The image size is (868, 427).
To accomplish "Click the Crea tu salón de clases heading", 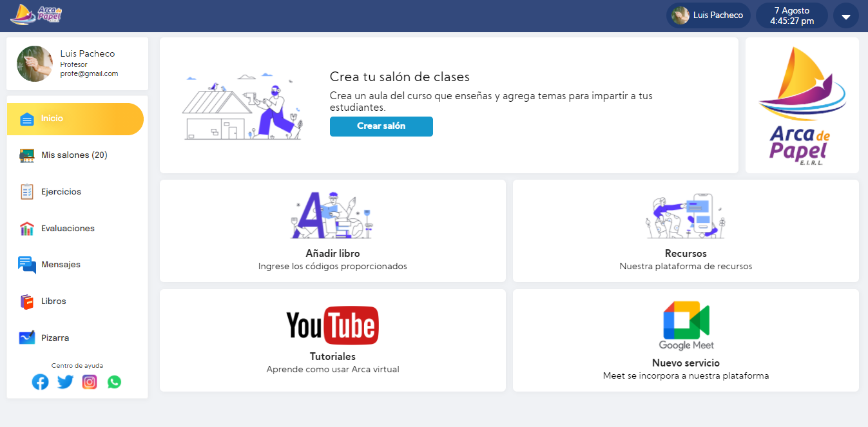I will click(x=400, y=77).
